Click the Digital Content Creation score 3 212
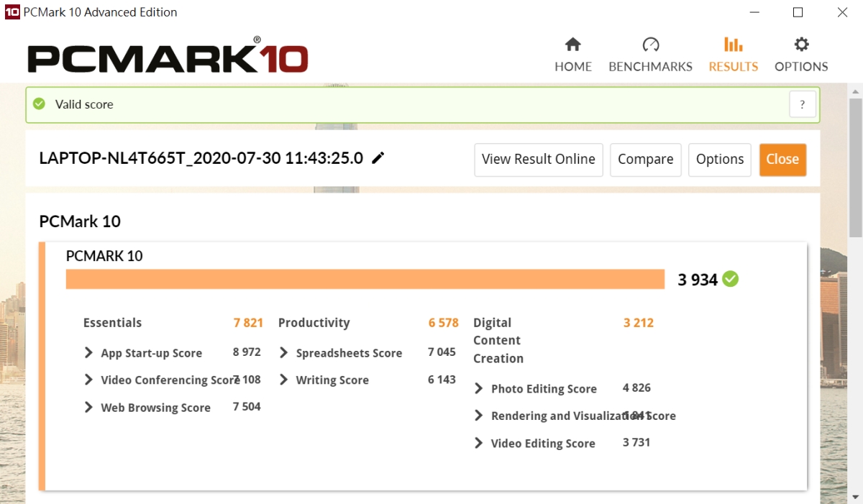Viewport: 863px width, 504px height. [x=639, y=323]
